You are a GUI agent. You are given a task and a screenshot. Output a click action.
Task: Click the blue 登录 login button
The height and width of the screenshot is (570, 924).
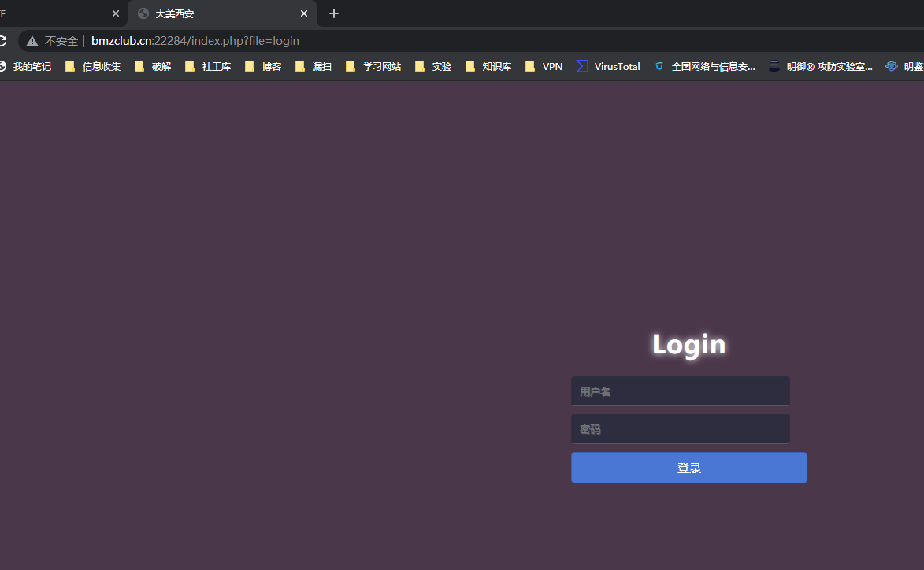pyautogui.click(x=689, y=468)
